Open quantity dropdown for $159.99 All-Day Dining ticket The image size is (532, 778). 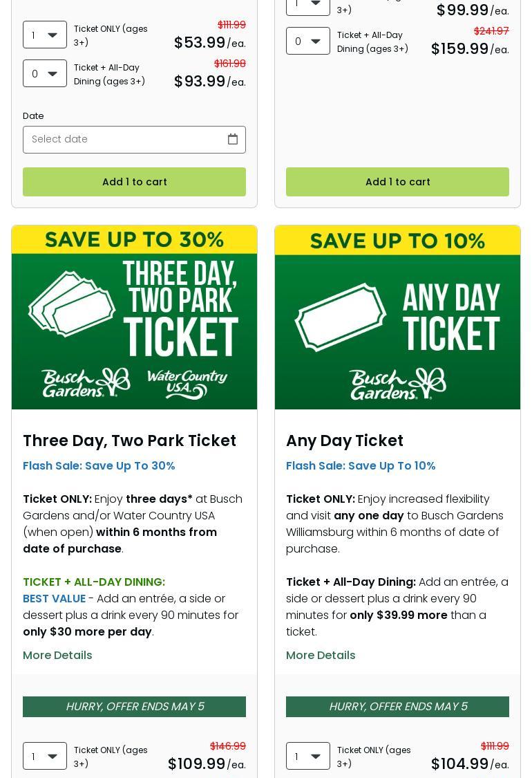point(308,41)
